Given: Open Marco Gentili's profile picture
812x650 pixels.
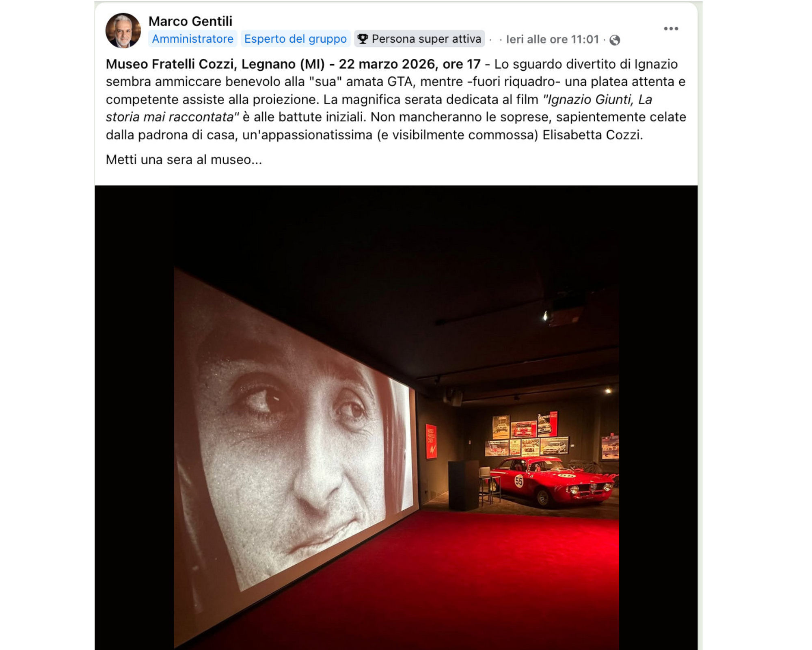Looking at the screenshot, I should tap(123, 30).
